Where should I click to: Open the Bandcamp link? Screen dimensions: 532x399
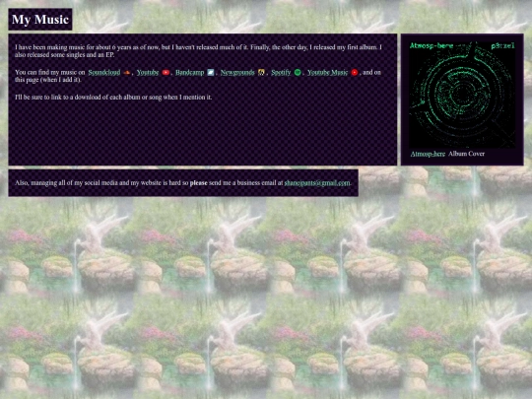(x=190, y=72)
